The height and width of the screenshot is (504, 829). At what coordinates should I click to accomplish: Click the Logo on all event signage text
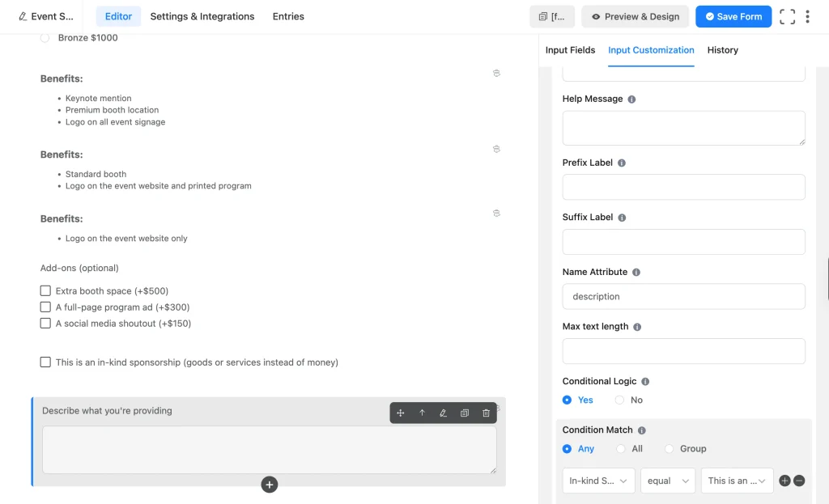click(115, 122)
